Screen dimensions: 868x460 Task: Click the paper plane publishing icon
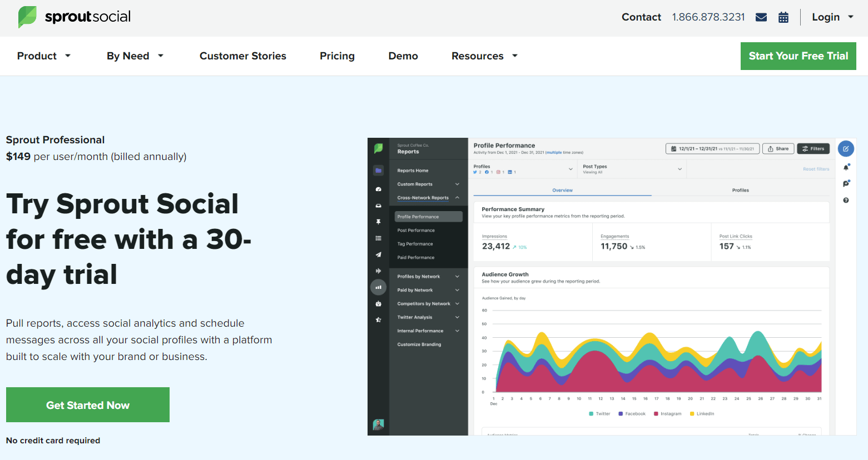[x=379, y=254]
